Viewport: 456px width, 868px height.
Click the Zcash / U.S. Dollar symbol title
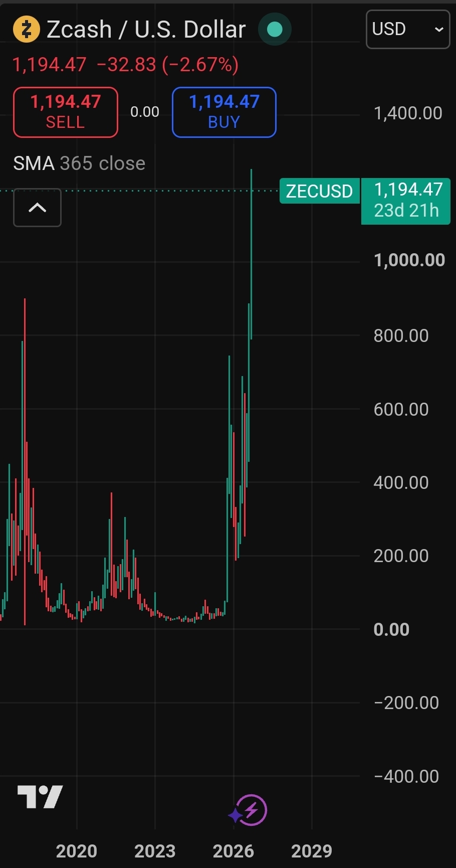[x=146, y=30]
